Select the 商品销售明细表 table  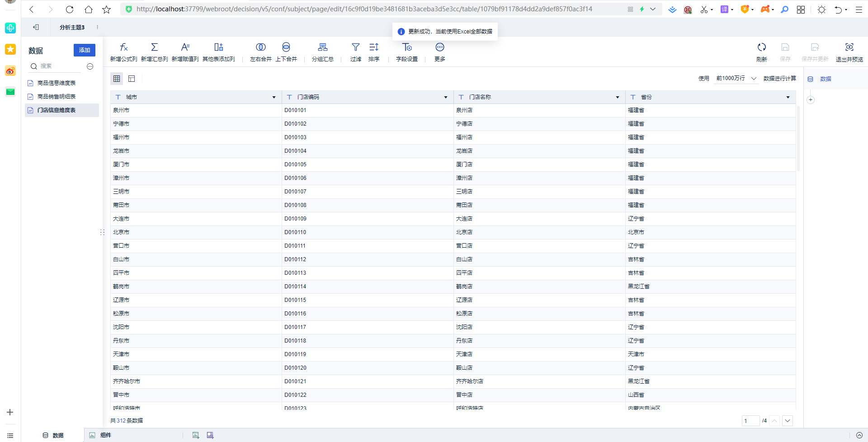(x=62, y=97)
